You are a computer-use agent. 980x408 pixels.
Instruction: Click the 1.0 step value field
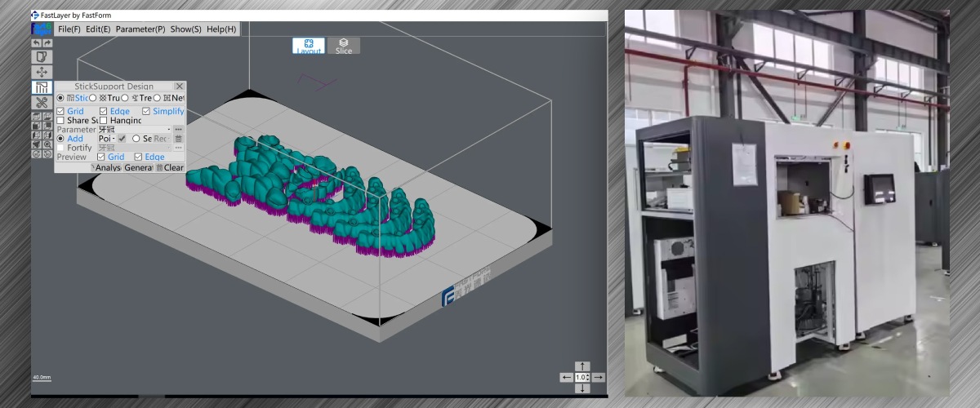coord(581,377)
